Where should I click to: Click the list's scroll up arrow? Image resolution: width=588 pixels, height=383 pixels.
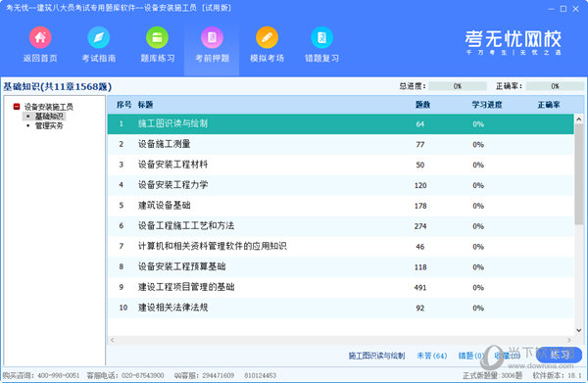(x=578, y=120)
